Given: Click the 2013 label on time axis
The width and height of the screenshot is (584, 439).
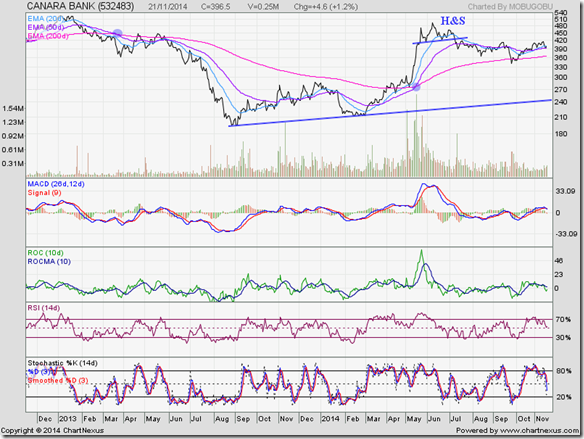Looking at the screenshot, I should 68,419.
